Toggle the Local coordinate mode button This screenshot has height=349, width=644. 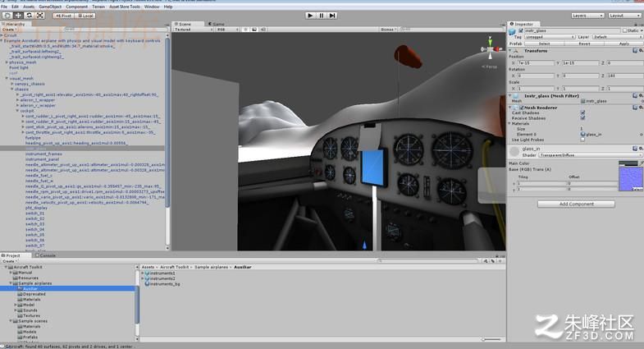(85, 16)
